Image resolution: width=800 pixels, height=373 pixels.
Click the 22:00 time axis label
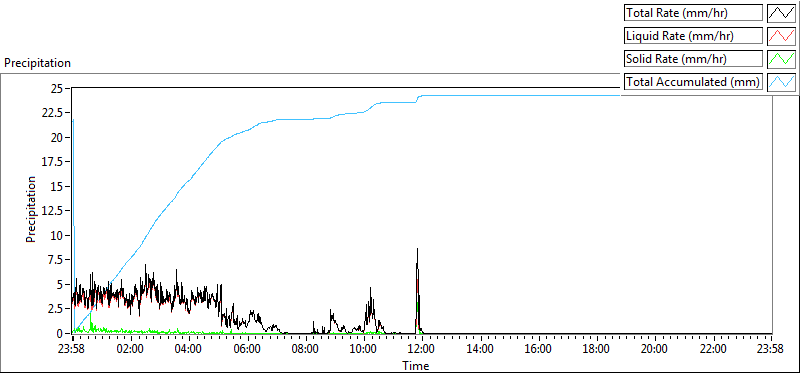click(x=713, y=350)
